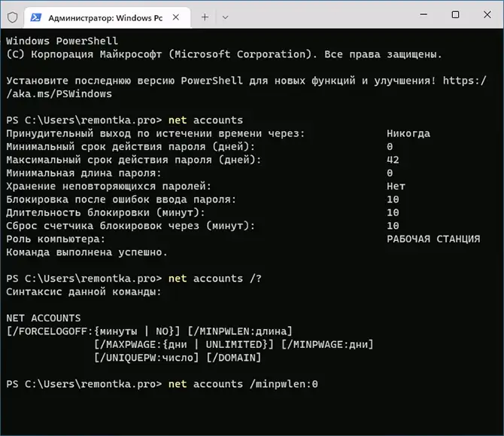Image resolution: width=504 pixels, height=436 pixels.
Task: Click the 'net accounts /?' command
Action: (x=215, y=279)
